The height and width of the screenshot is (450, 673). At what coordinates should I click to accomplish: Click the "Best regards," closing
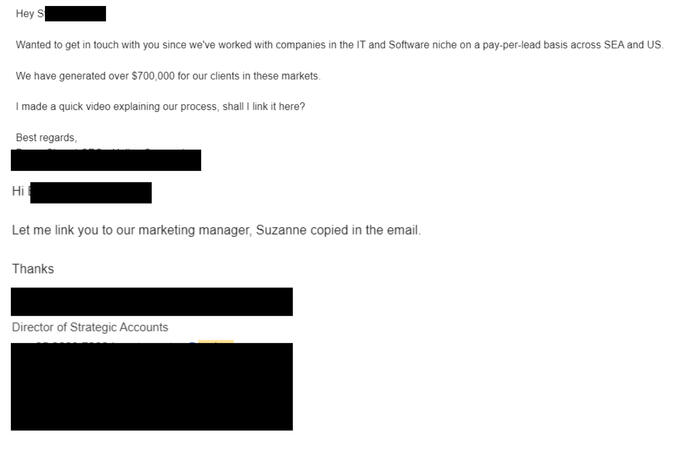(46, 137)
